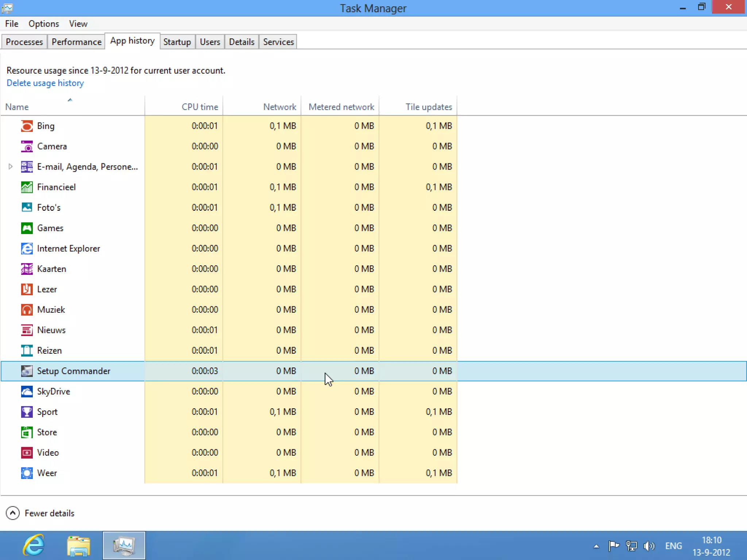
Task: Open the File menu
Action: 12,24
